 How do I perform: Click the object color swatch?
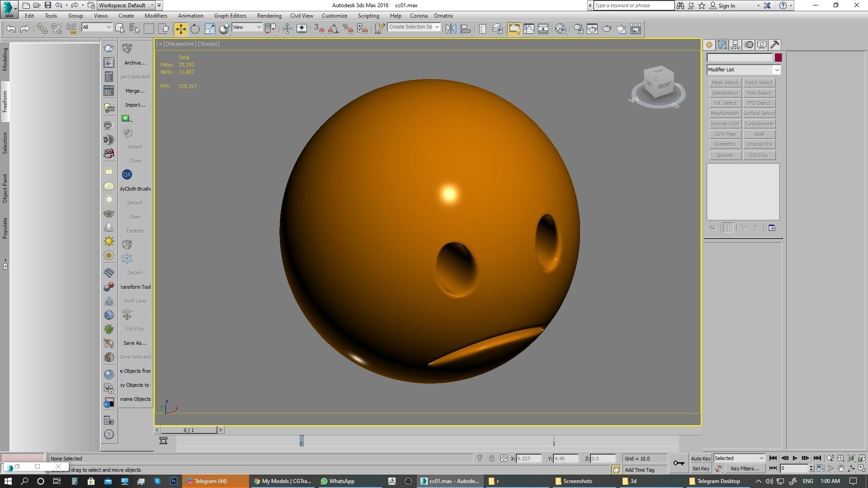(778, 57)
